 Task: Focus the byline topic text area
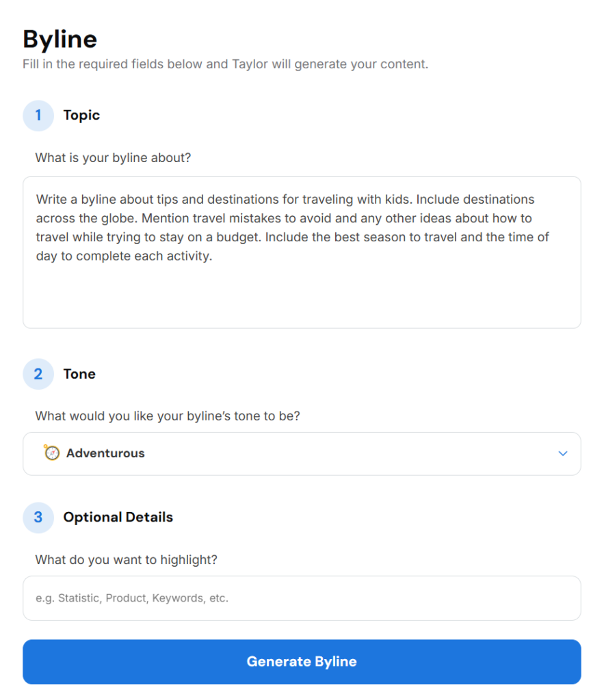point(302,252)
